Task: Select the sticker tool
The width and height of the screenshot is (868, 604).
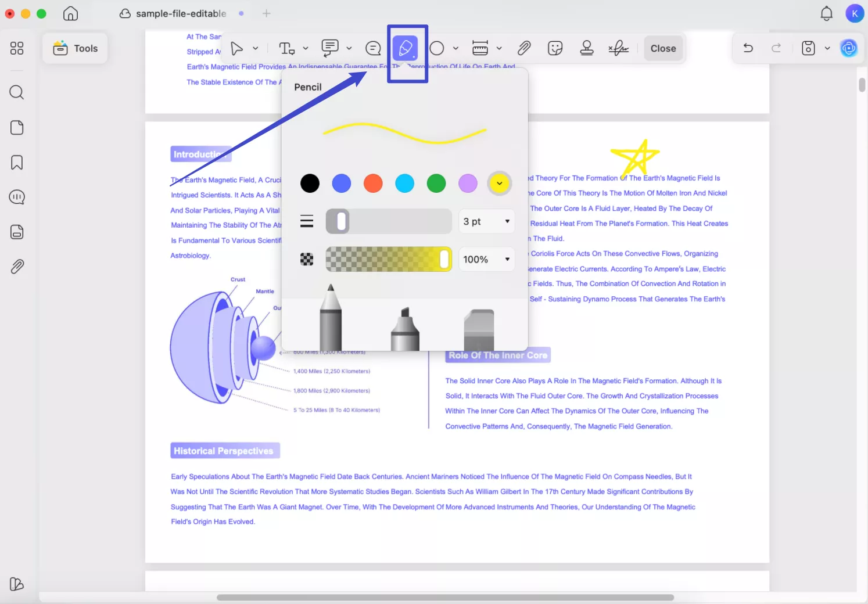Action: pyautogui.click(x=555, y=48)
